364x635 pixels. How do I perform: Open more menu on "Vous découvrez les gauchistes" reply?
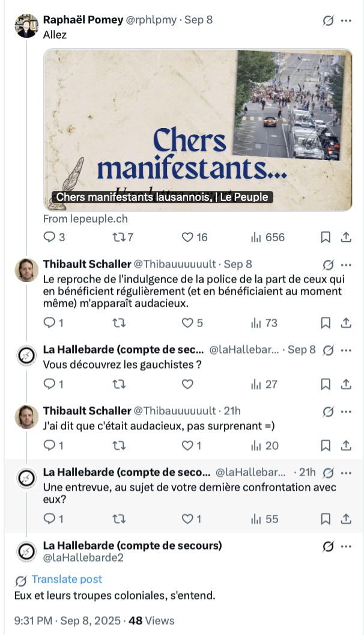click(346, 350)
